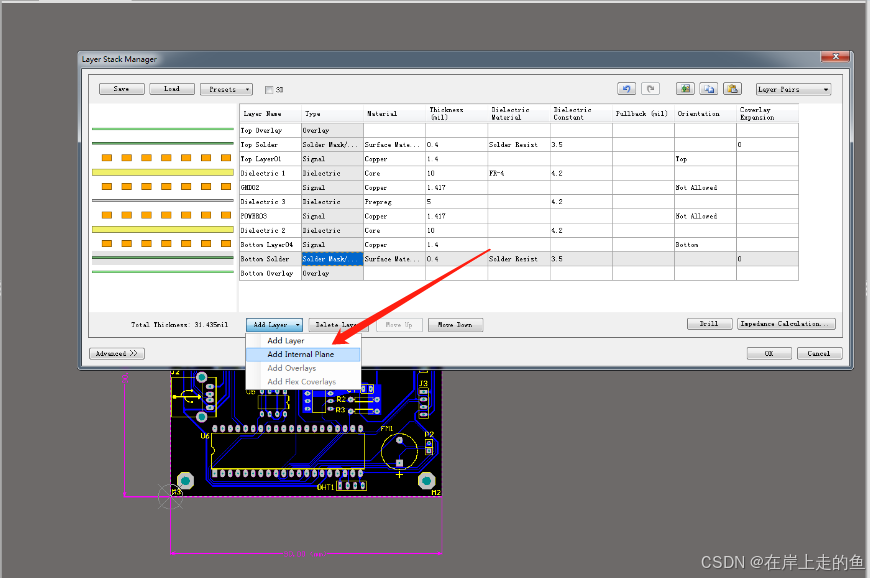Open the Layer Pairs dropdown
Image resolution: width=870 pixels, height=578 pixels.
[x=793, y=89]
